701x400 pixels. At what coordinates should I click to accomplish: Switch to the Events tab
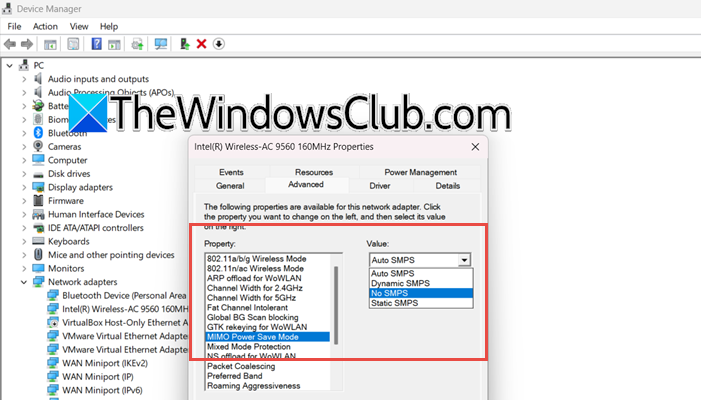pyautogui.click(x=231, y=172)
